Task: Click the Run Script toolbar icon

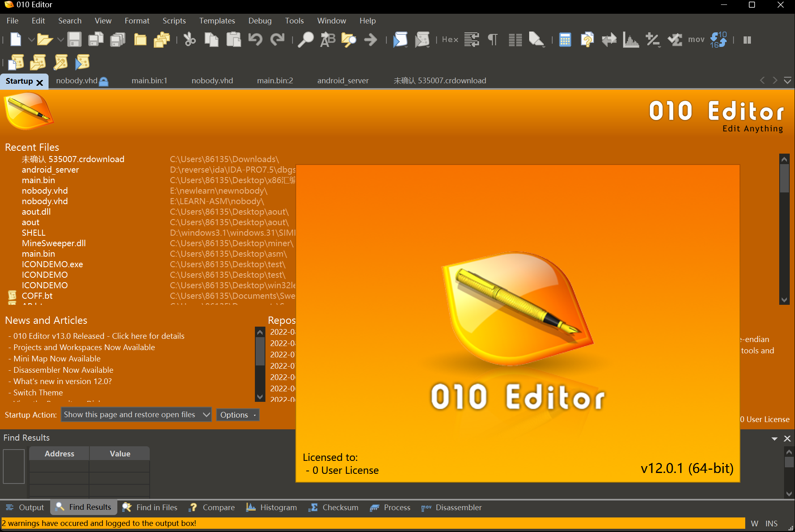Action: [x=400, y=40]
